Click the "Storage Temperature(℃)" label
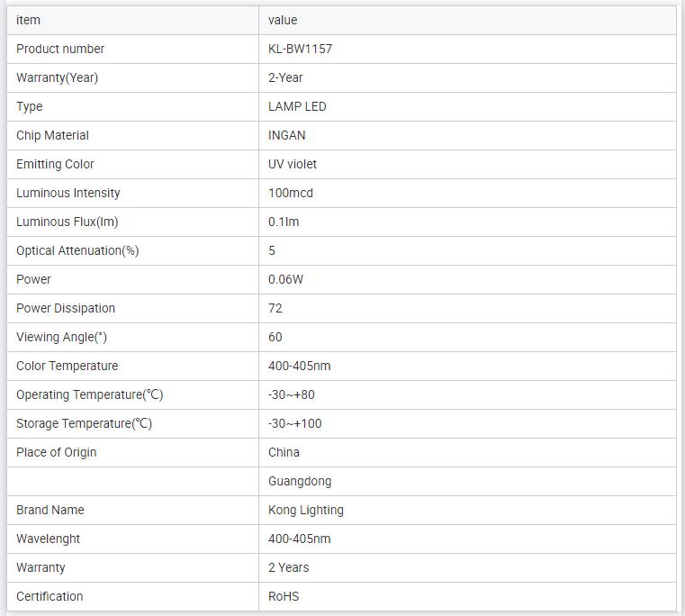The width and height of the screenshot is (685, 616). click(x=84, y=423)
